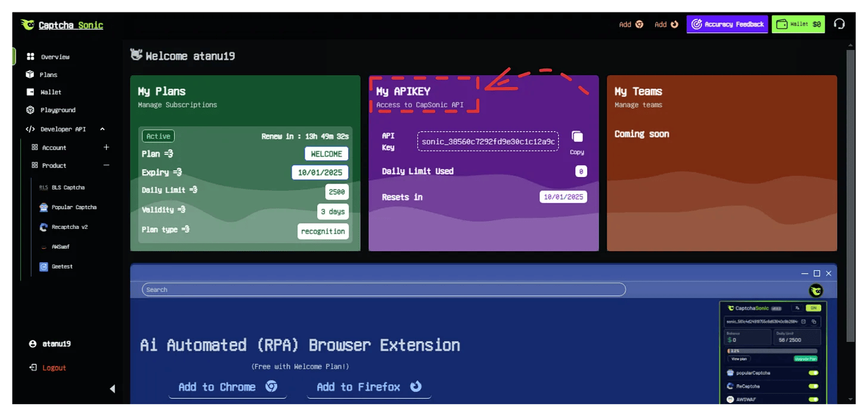This screenshot has height=416, width=868.
Task: Click the Chrome icon in top bar
Action: (x=639, y=24)
